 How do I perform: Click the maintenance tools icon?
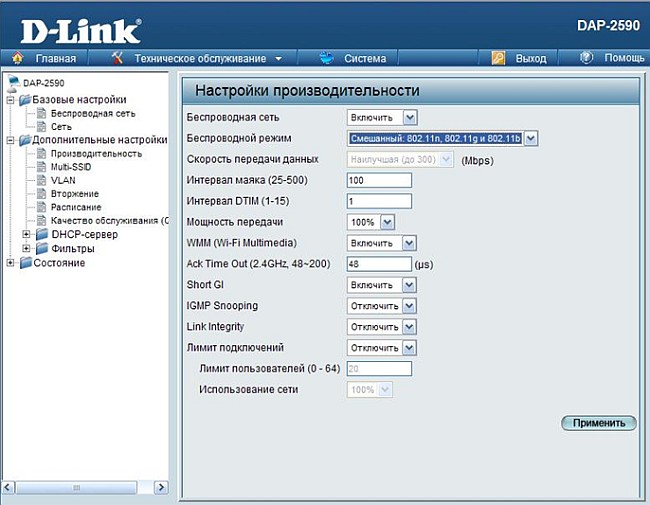(119, 58)
